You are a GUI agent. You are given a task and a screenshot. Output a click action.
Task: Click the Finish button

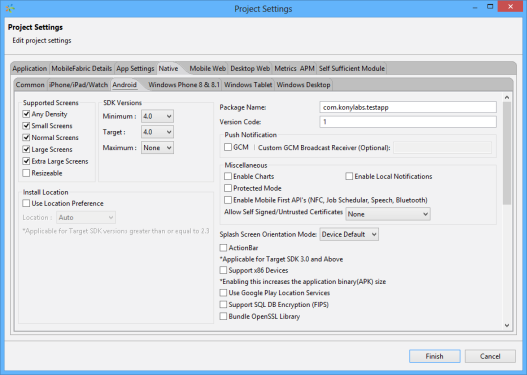tap(435, 356)
